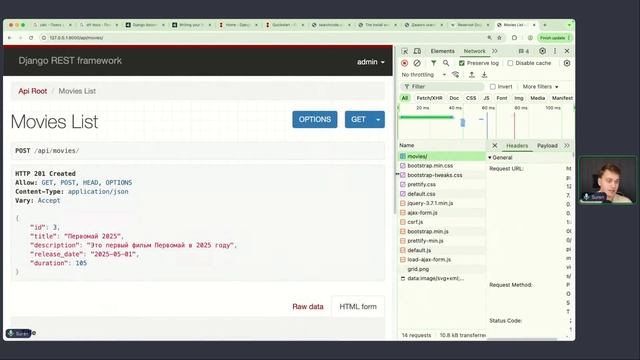Screen dimensions: 640x360
Task: Switch to the HTML form tab
Action: 358,307
